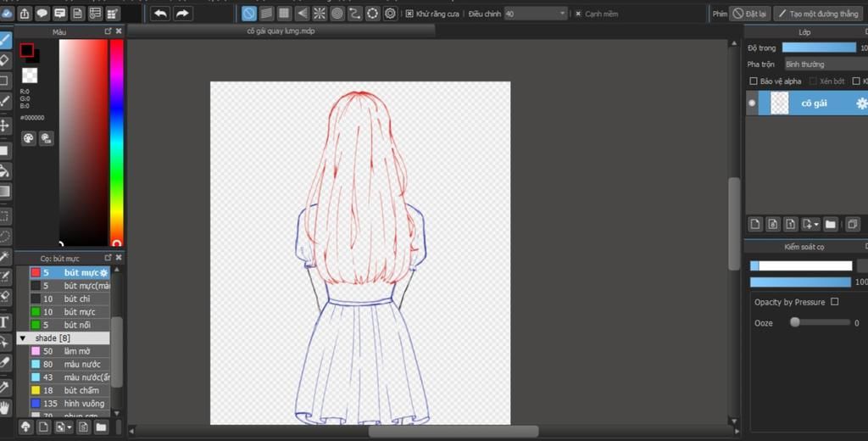Open brush folder icon in brush panel
The image size is (868, 441).
[101, 427]
